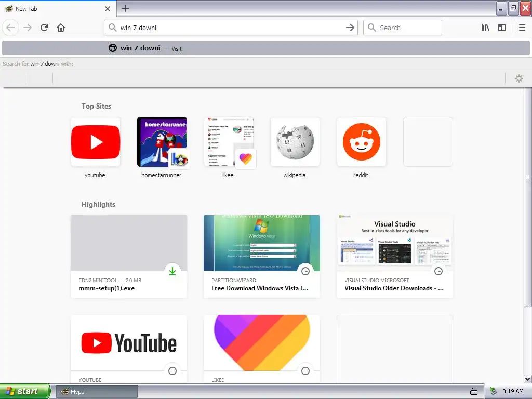Click the address bar go arrow

tap(350, 28)
